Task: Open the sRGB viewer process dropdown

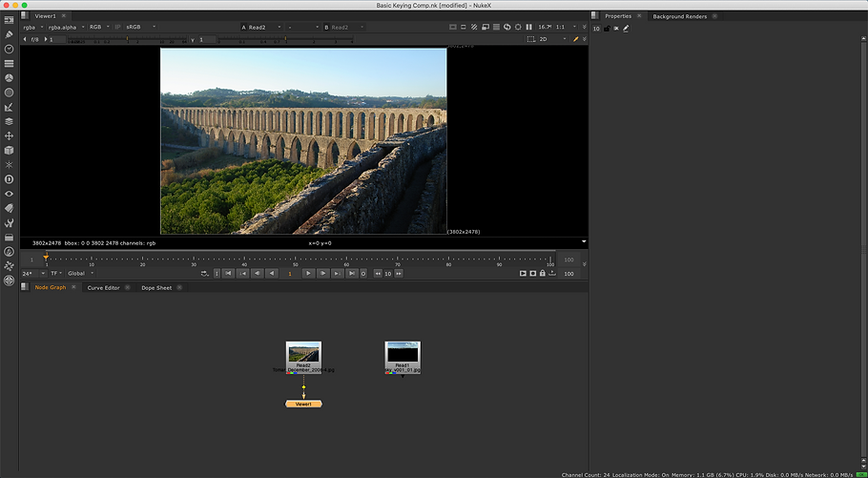Action: (x=140, y=27)
